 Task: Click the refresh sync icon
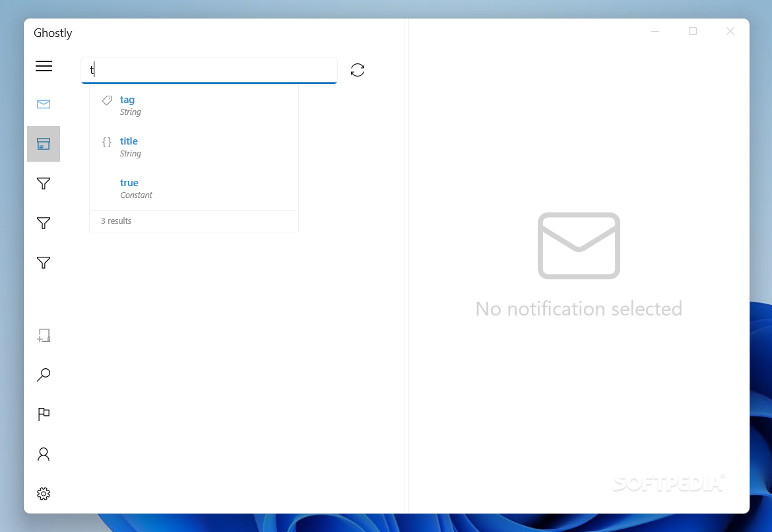(x=358, y=70)
